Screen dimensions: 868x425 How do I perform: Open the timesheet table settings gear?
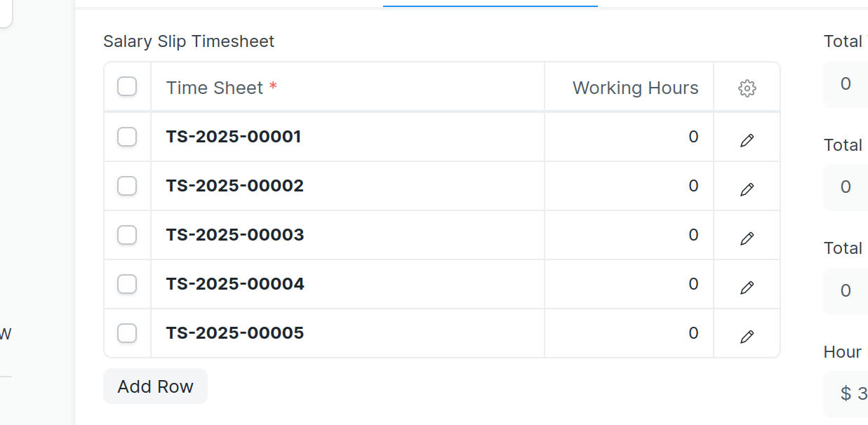pyautogui.click(x=747, y=88)
